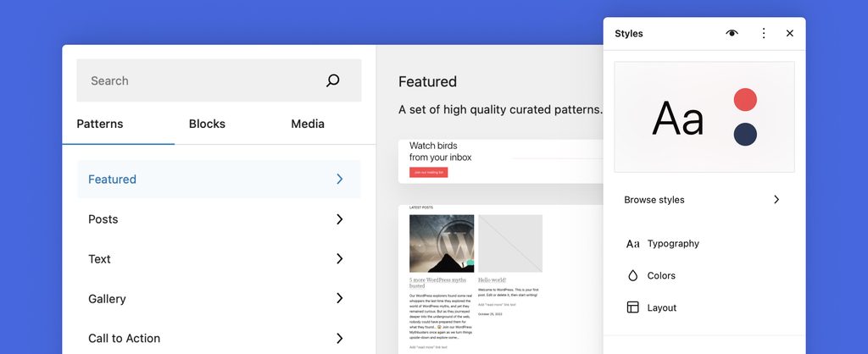The height and width of the screenshot is (354, 868).
Task: Click the Colors droplet icon
Action: coord(632,275)
